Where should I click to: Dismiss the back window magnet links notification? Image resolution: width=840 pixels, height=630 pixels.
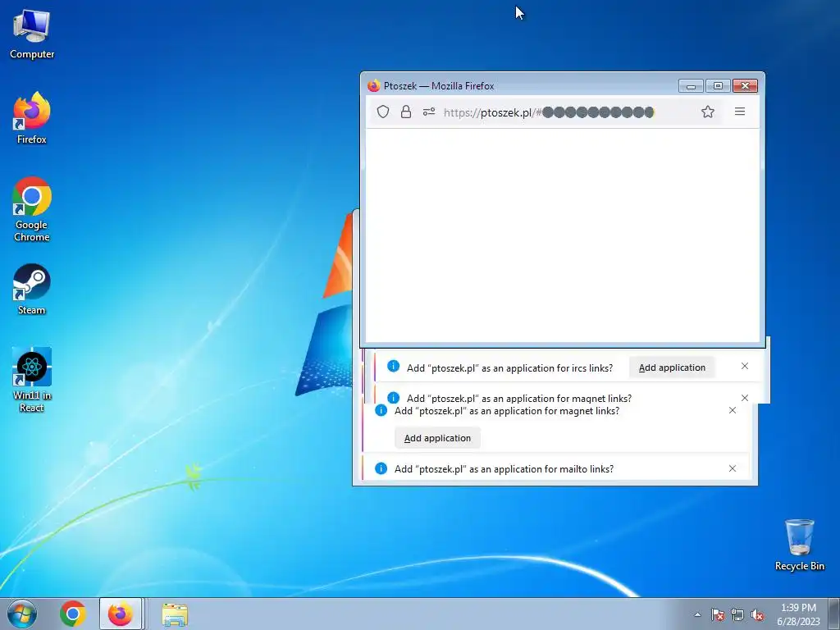click(733, 410)
